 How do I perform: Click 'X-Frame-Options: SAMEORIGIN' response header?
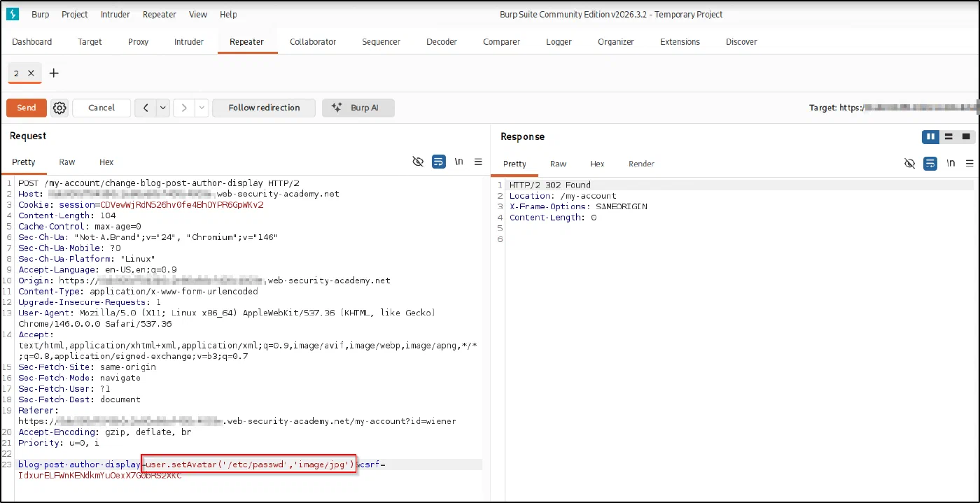point(578,207)
